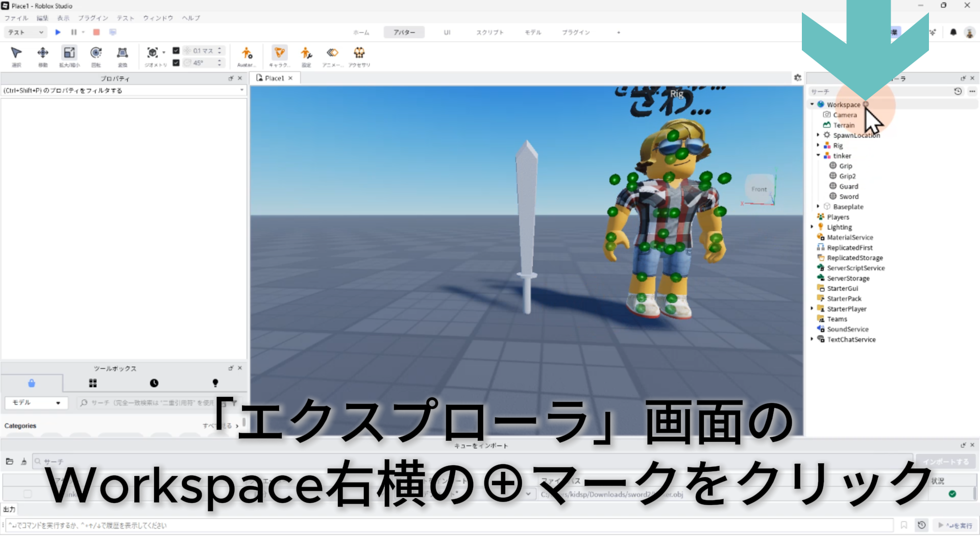The image size is (980, 551).
Task: Expand the Lighting service node
Action: pos(812,227)
